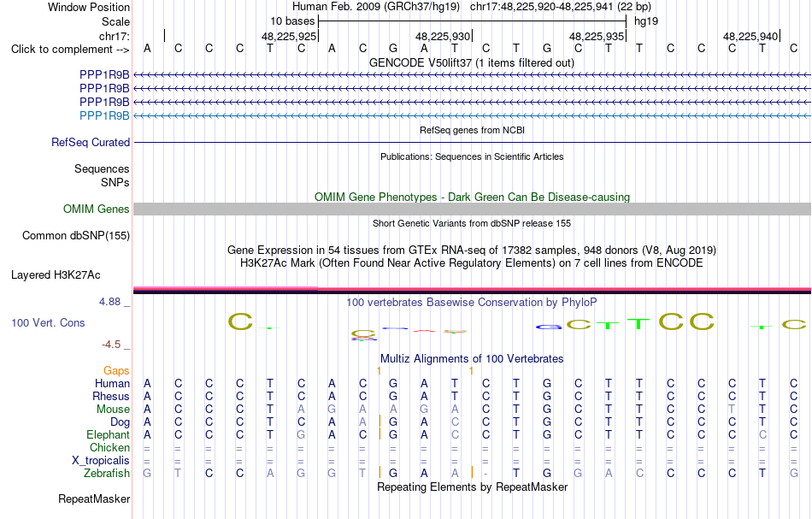Click 'Repeating Elements by RepeatMasker' title
The image size is (812, 519).
[x=472, y=487]
